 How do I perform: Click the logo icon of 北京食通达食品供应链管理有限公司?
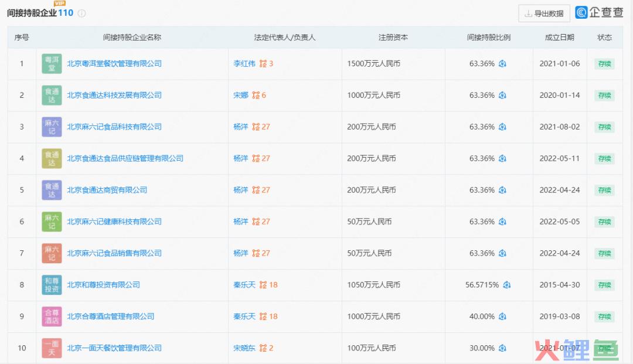click(x=52, y=159)
